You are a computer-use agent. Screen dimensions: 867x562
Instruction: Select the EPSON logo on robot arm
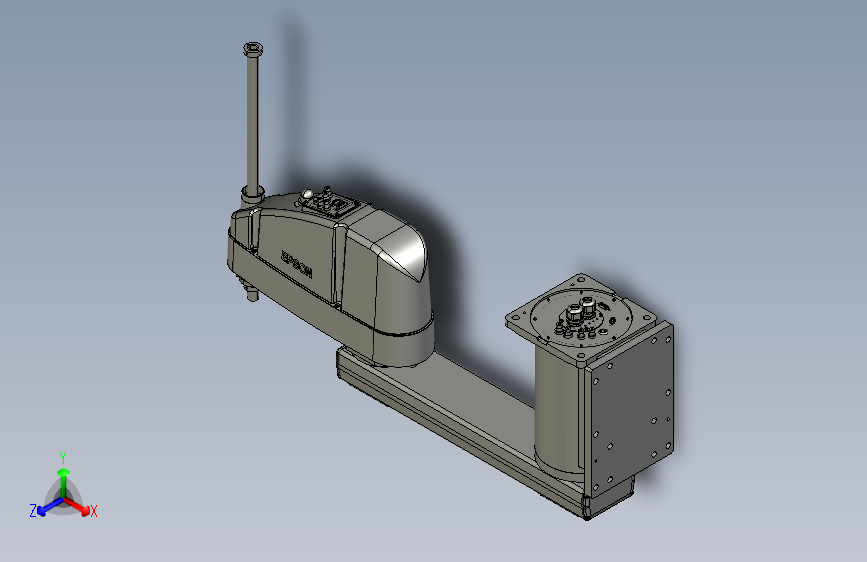(297, 264)
